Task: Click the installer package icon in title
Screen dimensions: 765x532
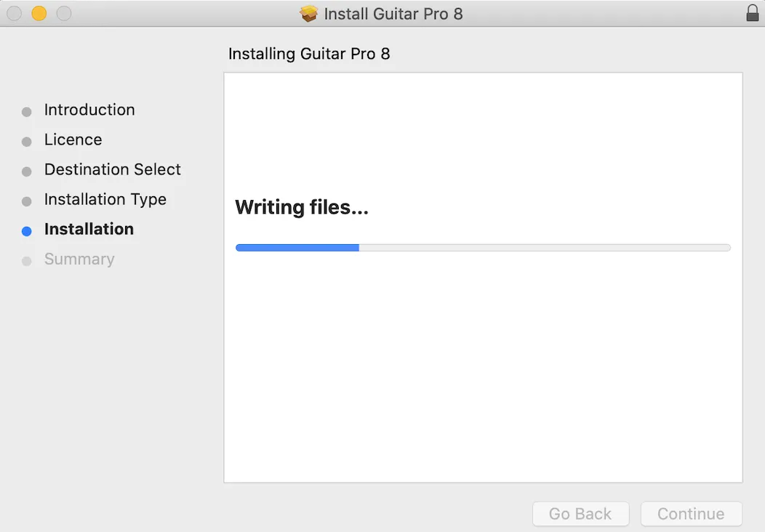Action: pos(308,14)
